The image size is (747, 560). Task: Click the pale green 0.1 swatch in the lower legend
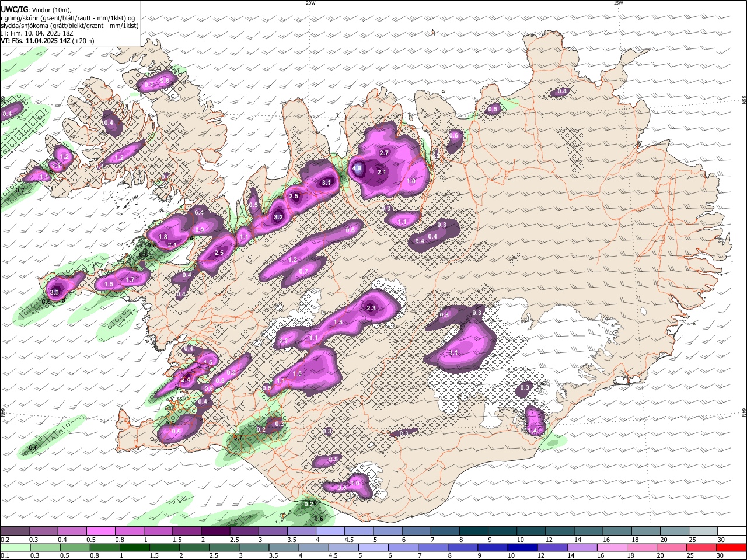[15, 548]
